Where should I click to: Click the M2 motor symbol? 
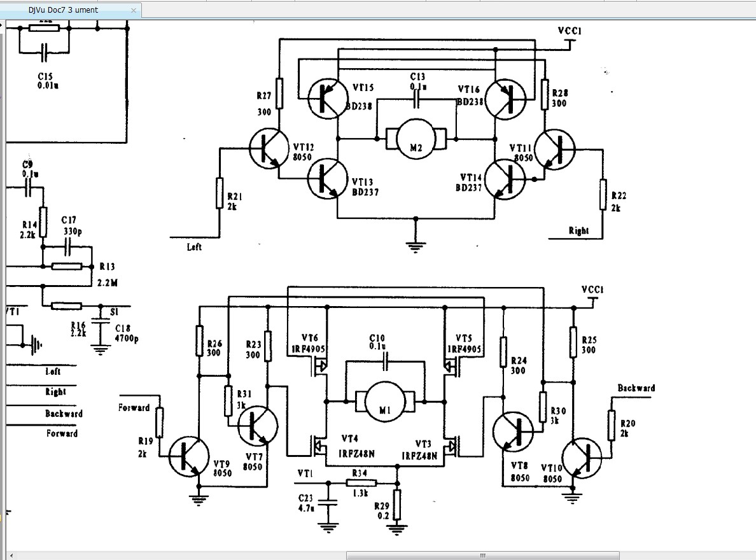point(416,138)
